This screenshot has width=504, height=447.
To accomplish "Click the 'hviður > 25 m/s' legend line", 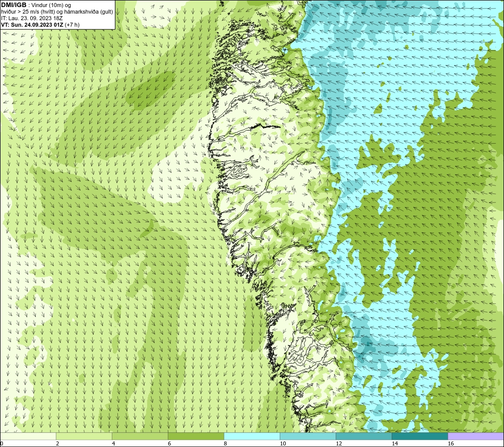I will pyautogui.click(x=57, y=12).
